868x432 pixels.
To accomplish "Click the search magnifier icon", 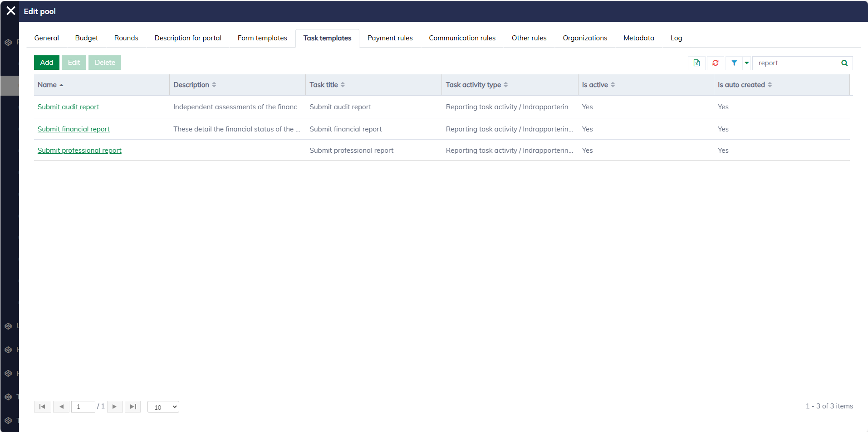I will pos(844,63).
